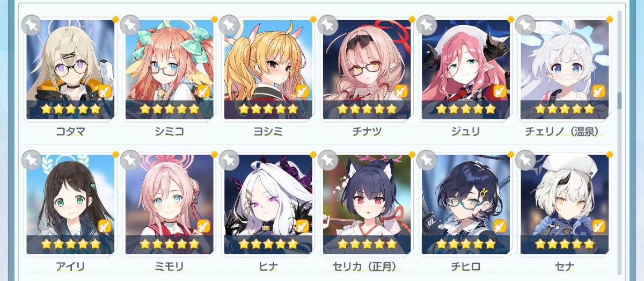Click the orange weapon badge on アイリ's portrait
Viewport: 644px width, 281px height.
tap(105, 226)
